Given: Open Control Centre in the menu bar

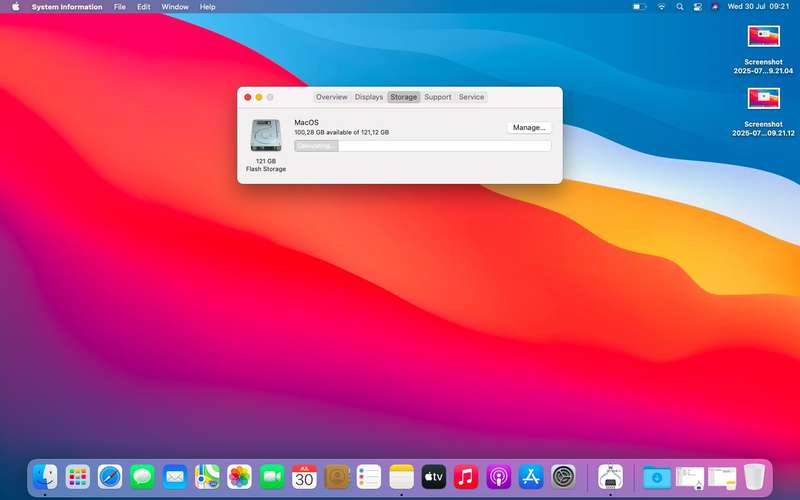Looking at the screenshot, I should click(x=697, y=7).
